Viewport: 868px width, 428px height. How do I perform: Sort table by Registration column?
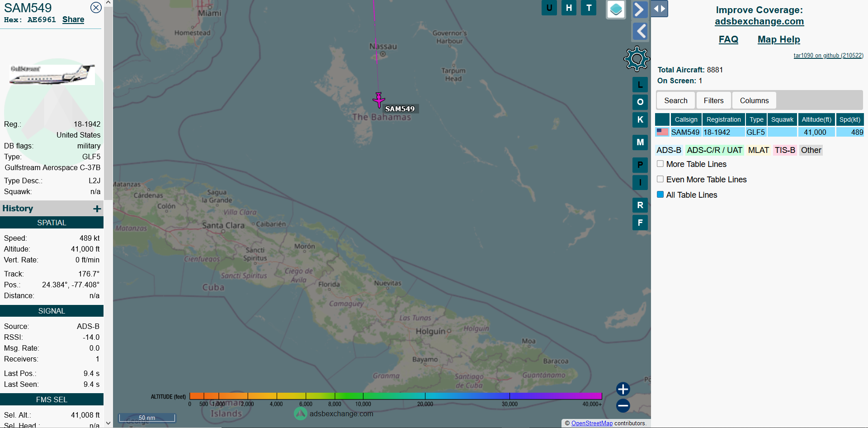pyautogui.click(x=724, y=119)
